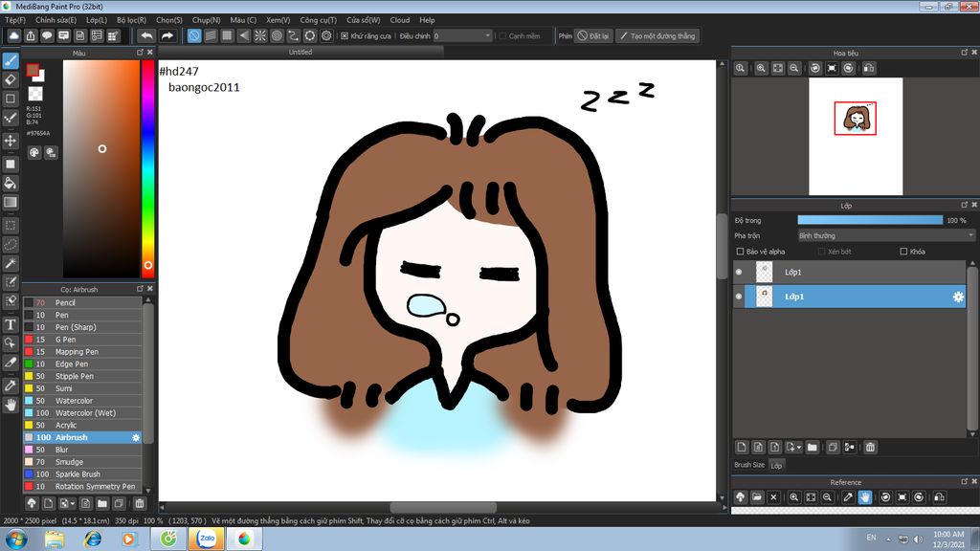Click the canvas horizontal scrollbar

tap(442, 507)
